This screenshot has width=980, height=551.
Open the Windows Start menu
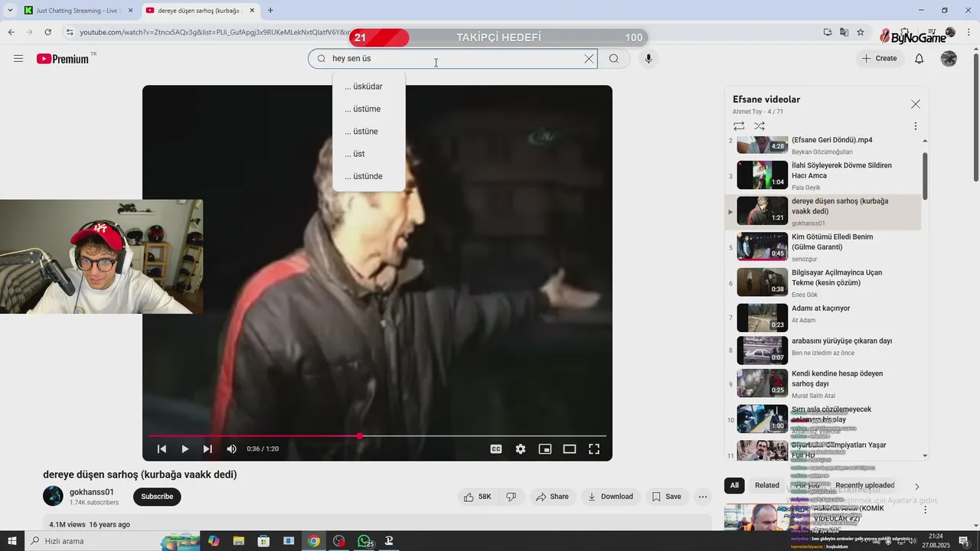pos(11,541)
